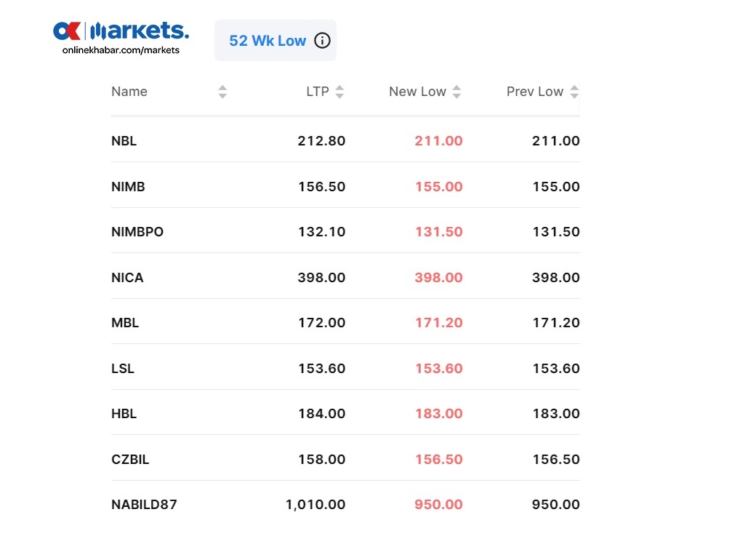Sort by LTP column arrows

click(339, 92)
